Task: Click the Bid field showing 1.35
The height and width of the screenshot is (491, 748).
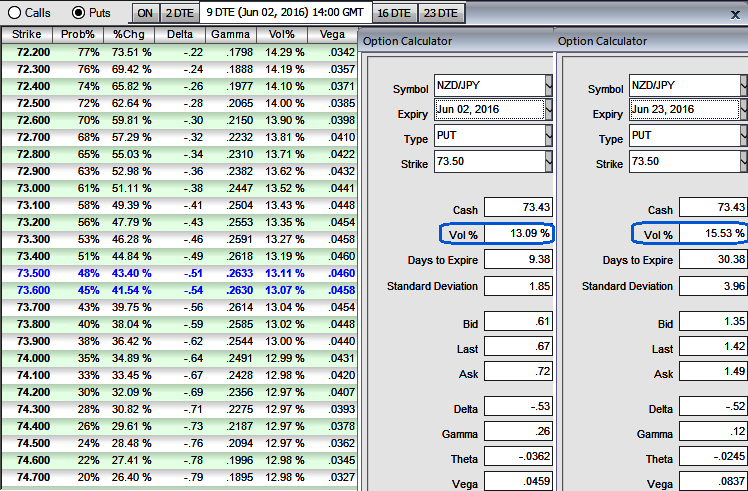Action: coord(713,321)
